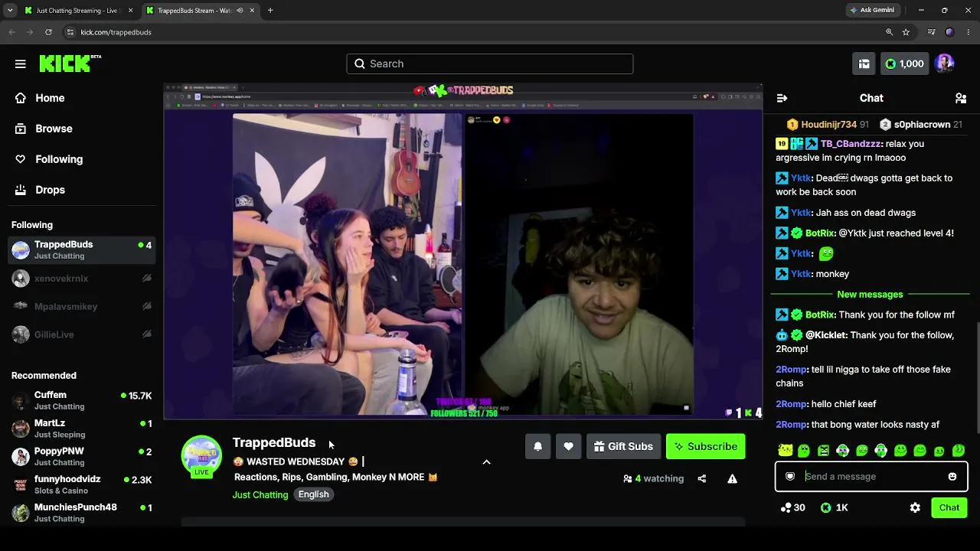This screenshot has width=980, height=551.
Task: Click the English language tag
Action: (x=313, y=494)
